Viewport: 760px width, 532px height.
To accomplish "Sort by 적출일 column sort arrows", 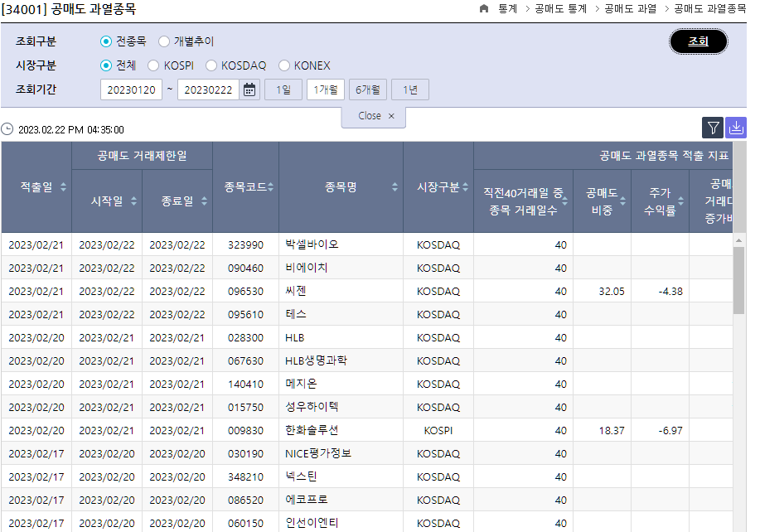I will pyautogui.click(x=63, y=187).
